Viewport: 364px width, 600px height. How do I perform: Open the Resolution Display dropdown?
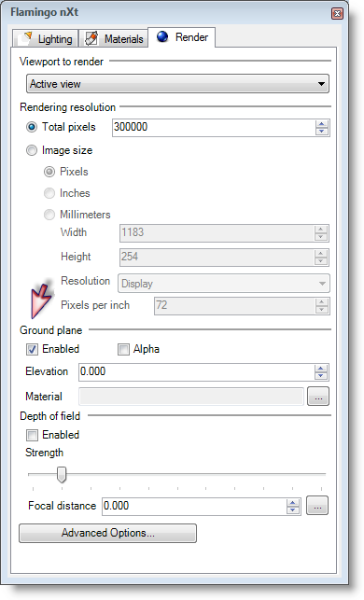(223, 284)
